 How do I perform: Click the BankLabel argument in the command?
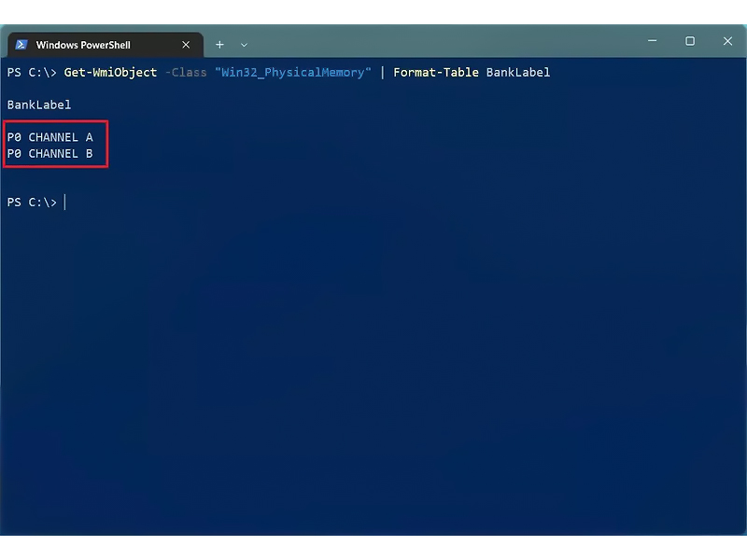pos(518,73)
